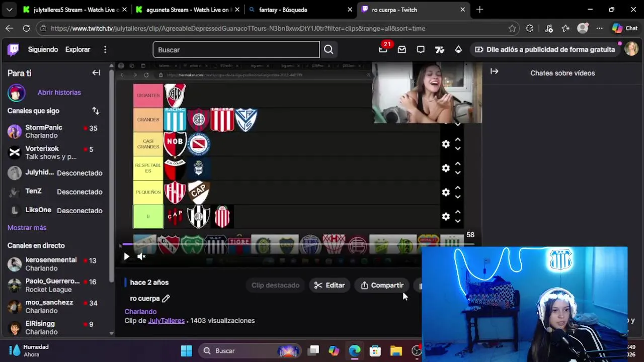Open the Twitch notifications tray icon
644x362 pixels.
(x=402, y=49)
